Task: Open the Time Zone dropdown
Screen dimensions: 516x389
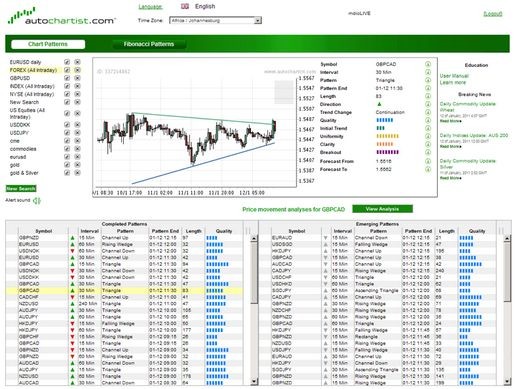Action: coord(215,21)
